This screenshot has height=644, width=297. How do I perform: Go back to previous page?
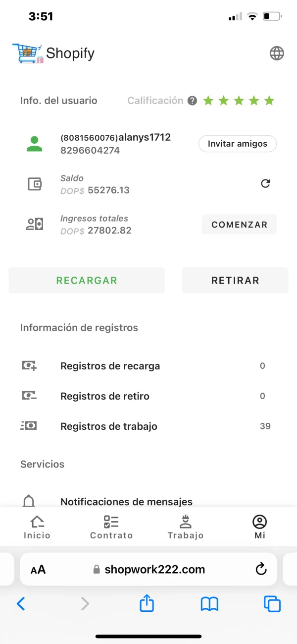(x=21, y=603)
